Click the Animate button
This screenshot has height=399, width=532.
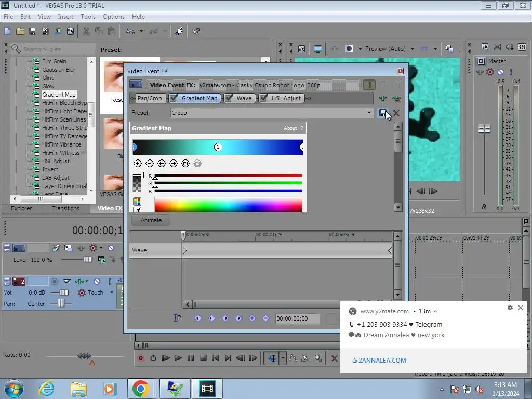(151, 220)
